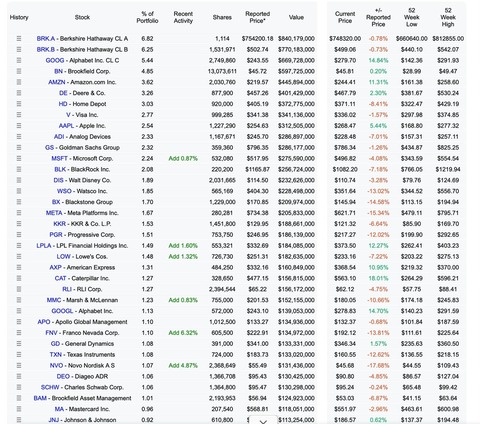The image size is (480, 424).
Task: Open history icon for Microsoft Corp. row
Action: point(19,158)
